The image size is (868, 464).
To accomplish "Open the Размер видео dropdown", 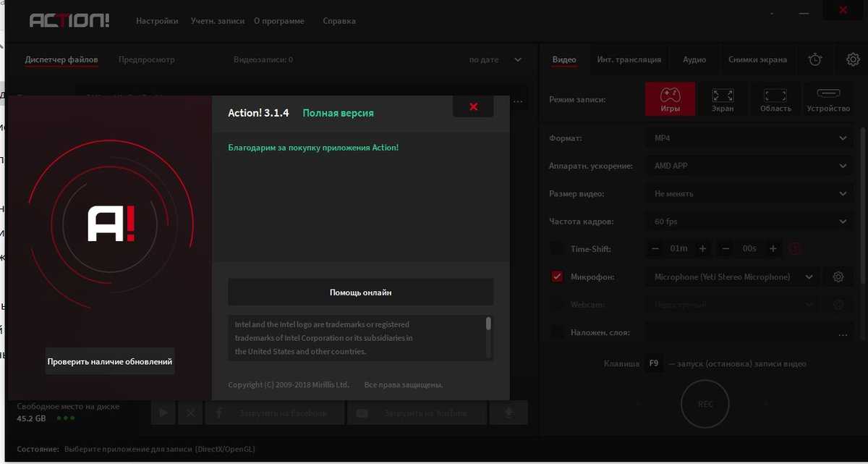I will [749, 193].
